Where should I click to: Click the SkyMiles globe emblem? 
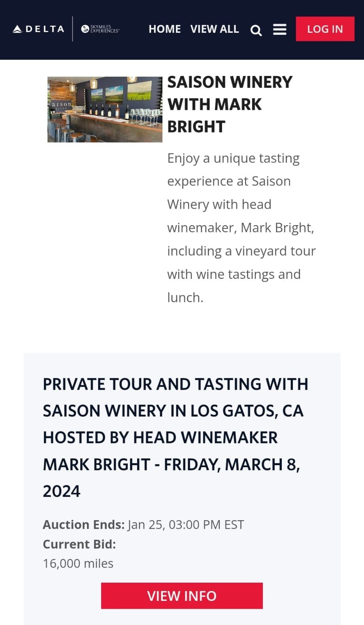[x=85, y=29]
